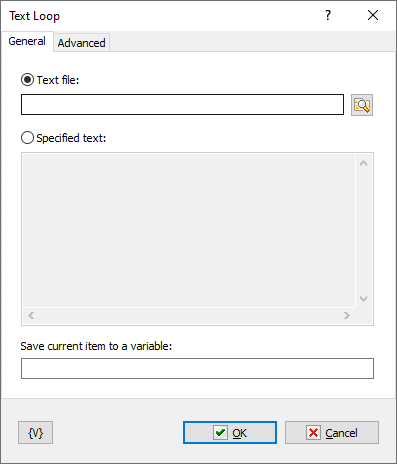Click the {V} insert variable button
This screenshot has width=397, height=464.
coord(35,433)
